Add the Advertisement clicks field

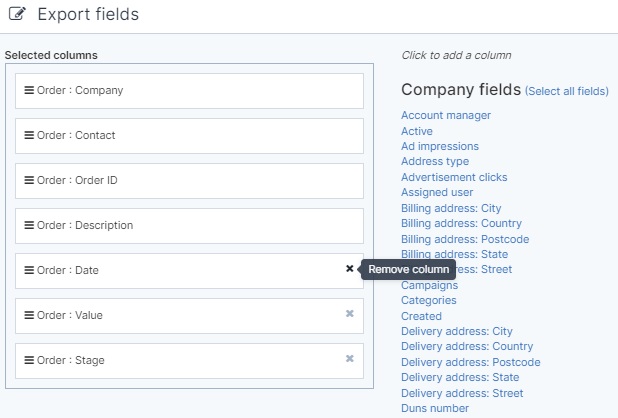[454, 177]
